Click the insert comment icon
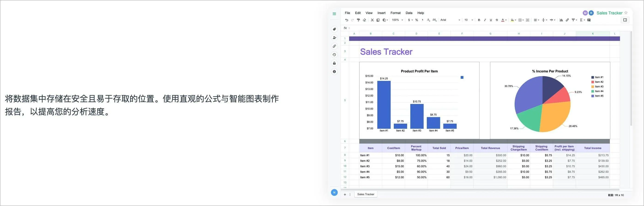The width and height of the screenshot is (644, 206). [x=589, y=20]
